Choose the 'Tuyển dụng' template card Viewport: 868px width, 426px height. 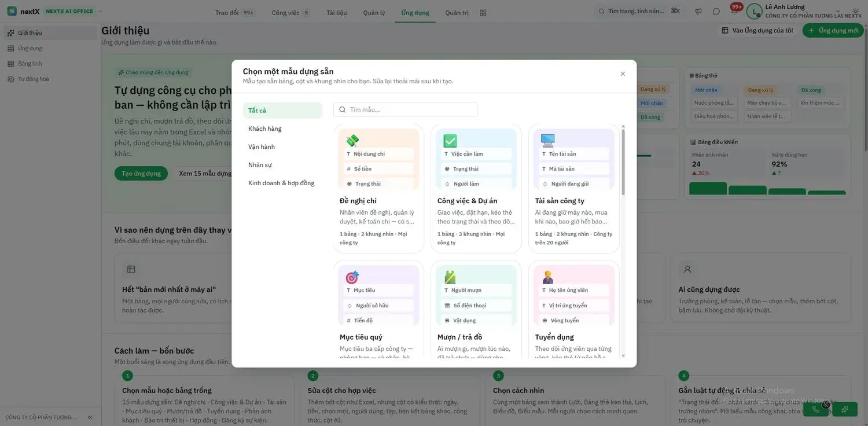tap(574, 310)
